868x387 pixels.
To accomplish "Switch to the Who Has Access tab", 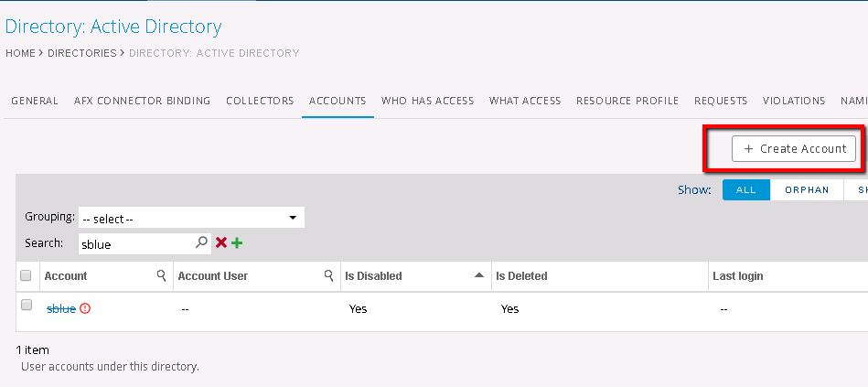I will [x=427, y=101].
